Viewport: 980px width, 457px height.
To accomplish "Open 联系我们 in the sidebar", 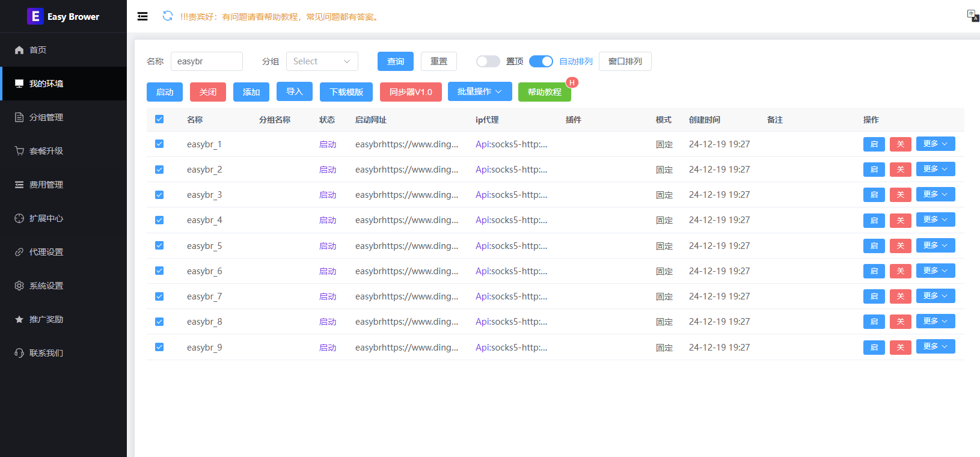I will (63, 353).
